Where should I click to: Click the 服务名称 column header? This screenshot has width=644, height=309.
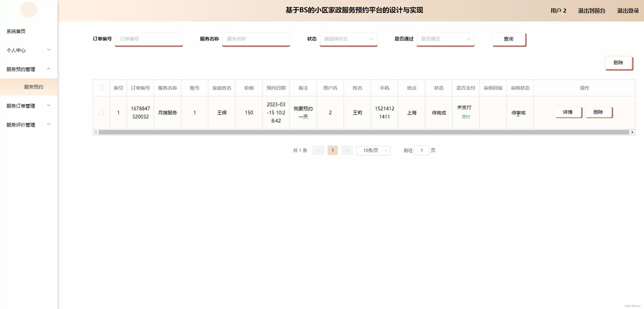click(168, 88)
